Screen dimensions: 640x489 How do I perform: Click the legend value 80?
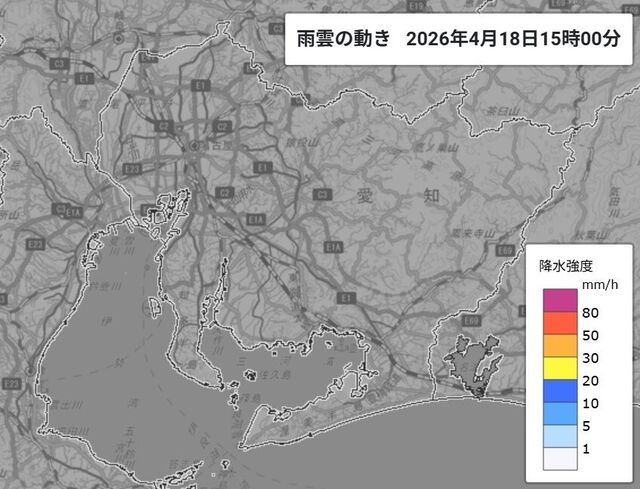[x=590, y=313]
